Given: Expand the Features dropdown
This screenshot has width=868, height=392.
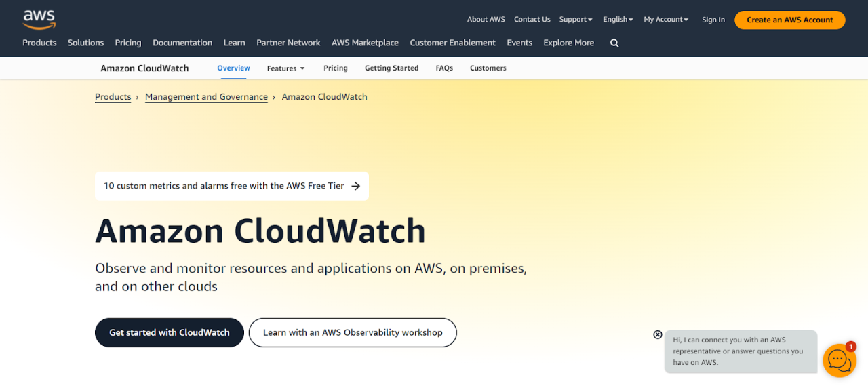Looking at the screenshot, I should [285, 68].
